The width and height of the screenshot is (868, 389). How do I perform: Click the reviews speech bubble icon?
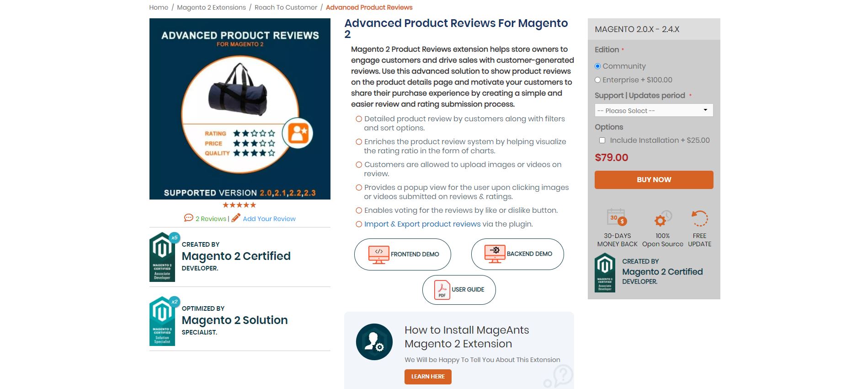coord(188,218)
